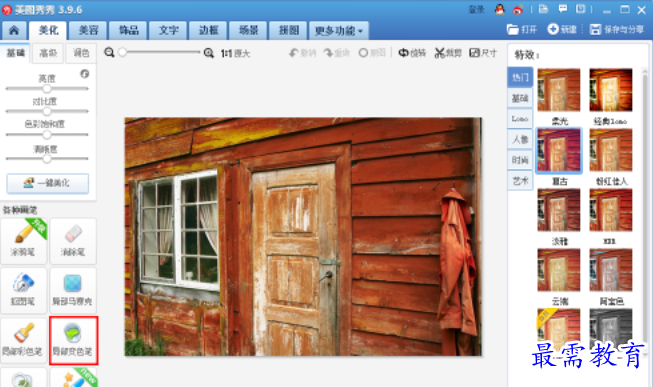
Task: Click 打开 to open a file
Action: click(x=522, y=29)
